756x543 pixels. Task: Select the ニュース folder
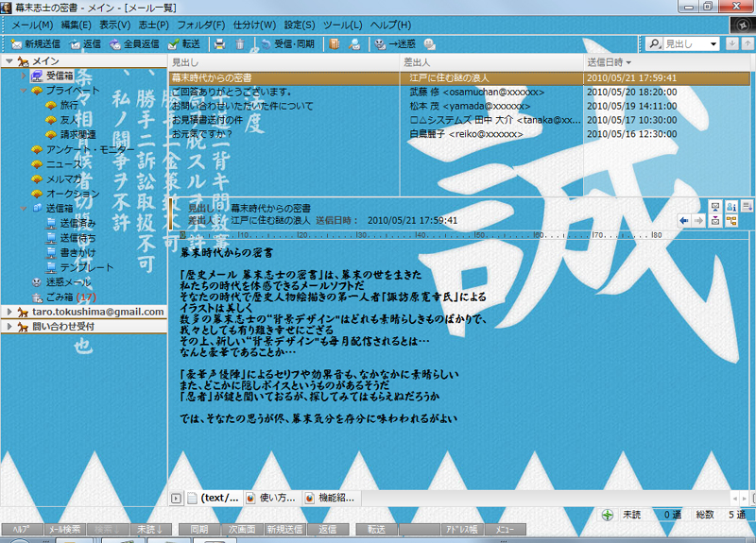[57, 164]
